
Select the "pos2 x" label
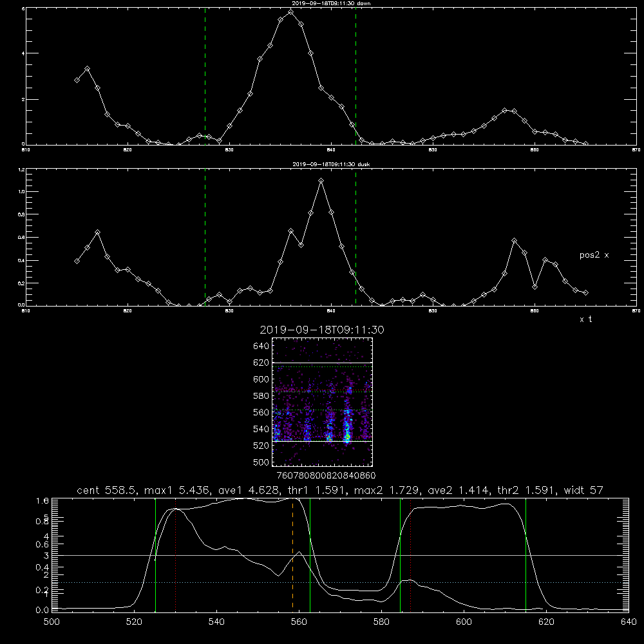pyautogui.click(x=594, y=255)
